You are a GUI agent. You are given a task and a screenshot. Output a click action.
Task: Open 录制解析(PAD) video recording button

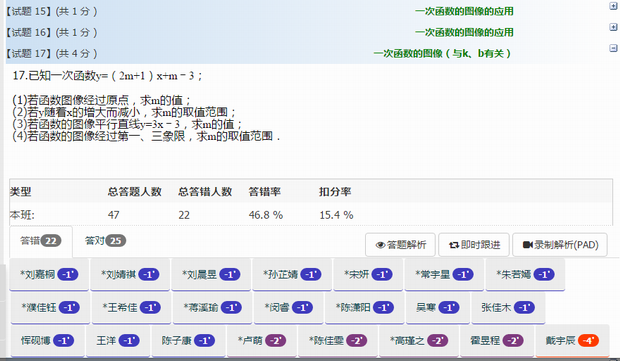(560, 245)
